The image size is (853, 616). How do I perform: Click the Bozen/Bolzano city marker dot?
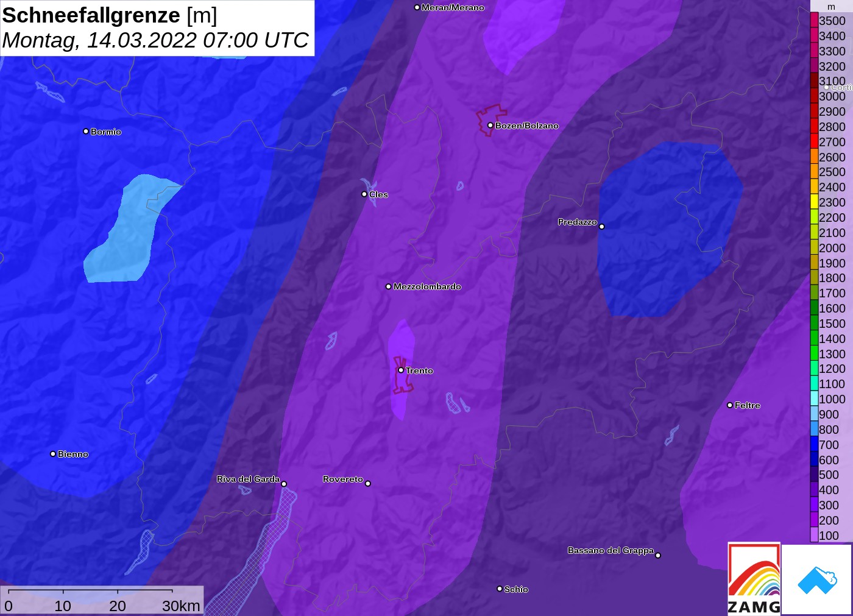click(x=490, y=126)
